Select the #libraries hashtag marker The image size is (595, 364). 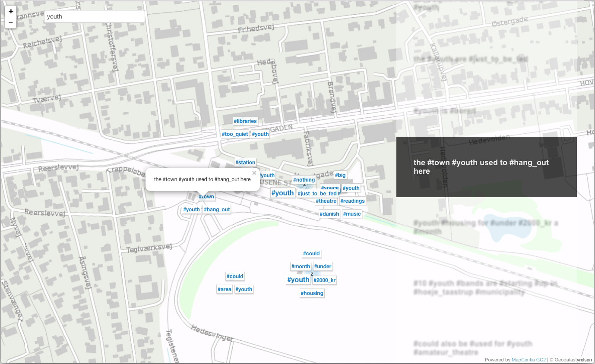tap(245, 121)
